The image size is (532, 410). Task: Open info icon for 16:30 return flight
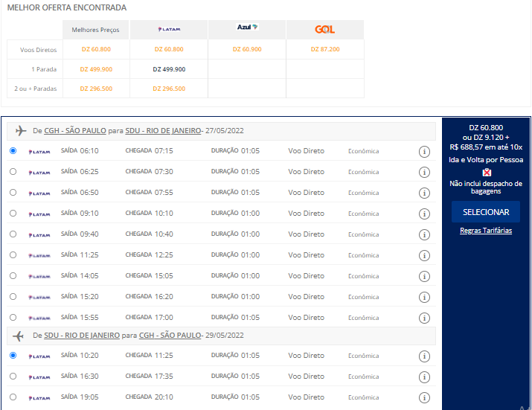424,377
